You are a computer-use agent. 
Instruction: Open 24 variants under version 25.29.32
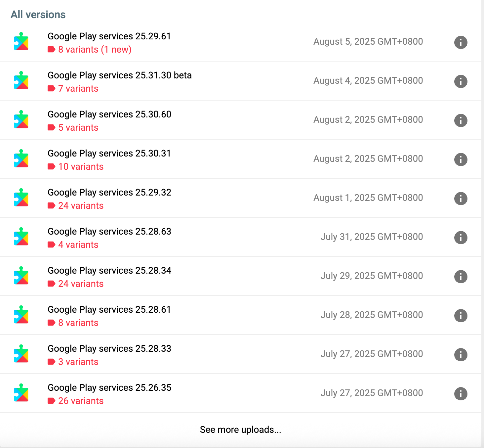point(81,206)
